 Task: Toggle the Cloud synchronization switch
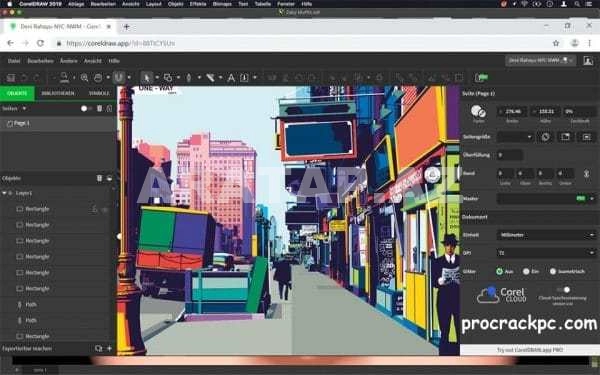pyautogui.click(x=563, y=290)
